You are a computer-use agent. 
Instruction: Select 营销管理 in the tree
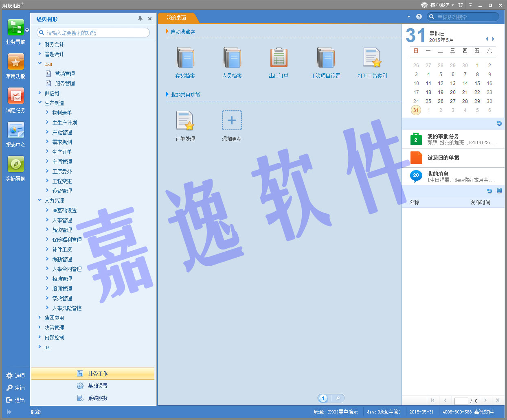[65, 74]
